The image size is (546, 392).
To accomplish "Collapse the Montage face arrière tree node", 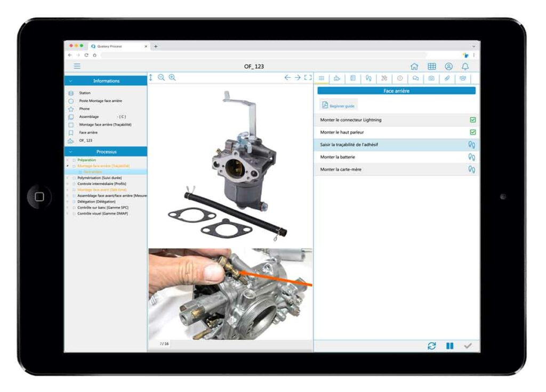I will pos(68,166).
